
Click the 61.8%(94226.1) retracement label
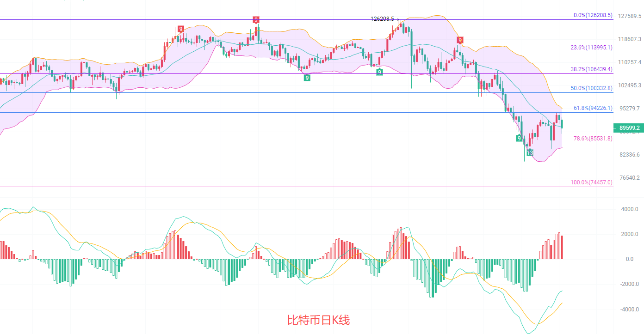(593, 108)
